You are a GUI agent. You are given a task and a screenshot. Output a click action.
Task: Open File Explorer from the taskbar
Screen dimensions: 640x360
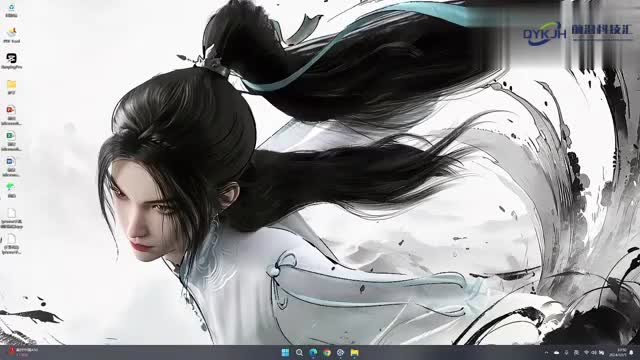(354, 352)
